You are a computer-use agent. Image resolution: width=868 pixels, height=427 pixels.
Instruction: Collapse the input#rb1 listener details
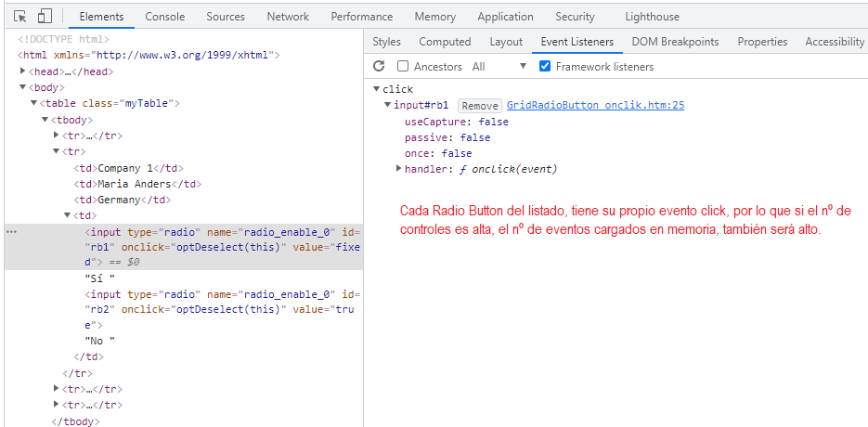pos(388,106)
